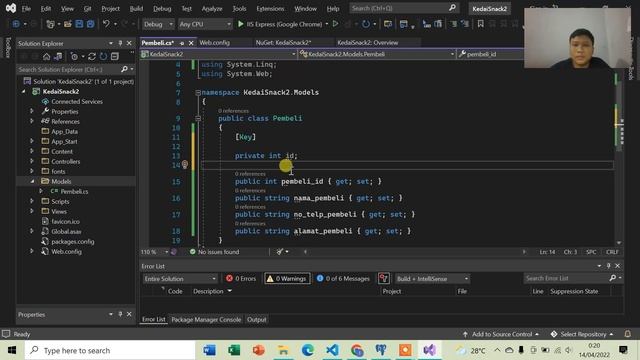Click Collapse All icon in Solution Explorer

[x=115, y=56]
